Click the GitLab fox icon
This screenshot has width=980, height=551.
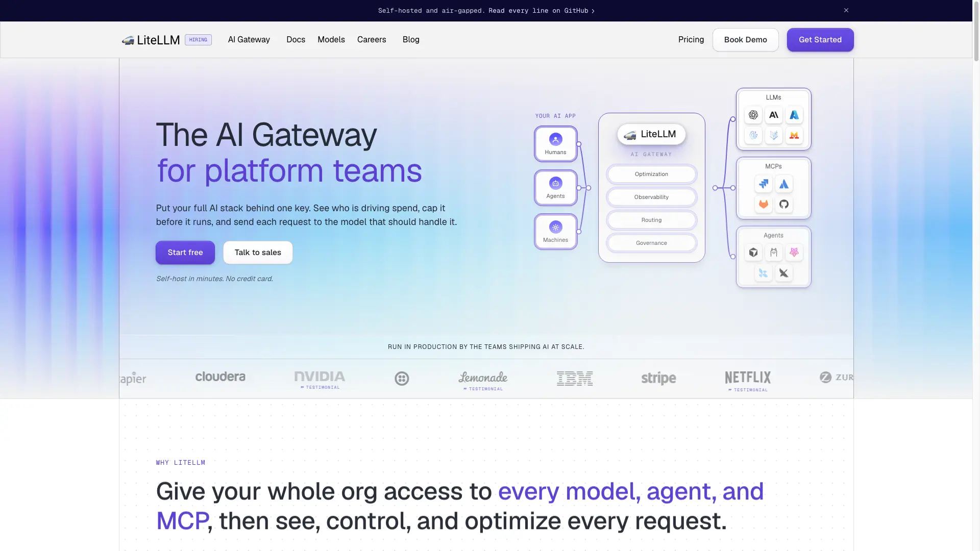[764, 204]
